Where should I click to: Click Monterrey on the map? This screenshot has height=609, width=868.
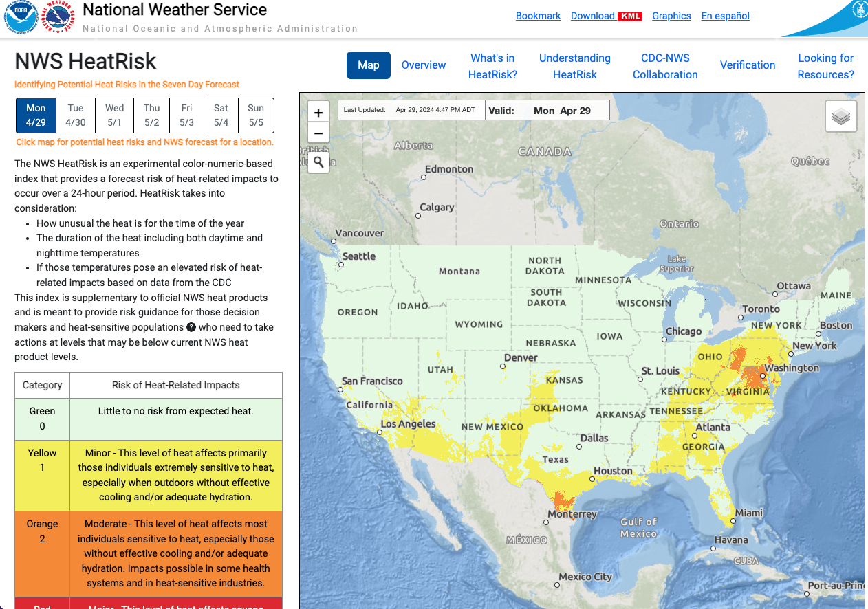coord(572,515)
